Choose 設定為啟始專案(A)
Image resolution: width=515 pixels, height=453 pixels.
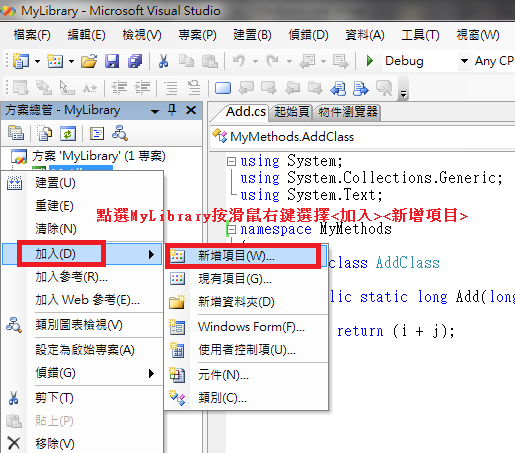coord(82,350)
